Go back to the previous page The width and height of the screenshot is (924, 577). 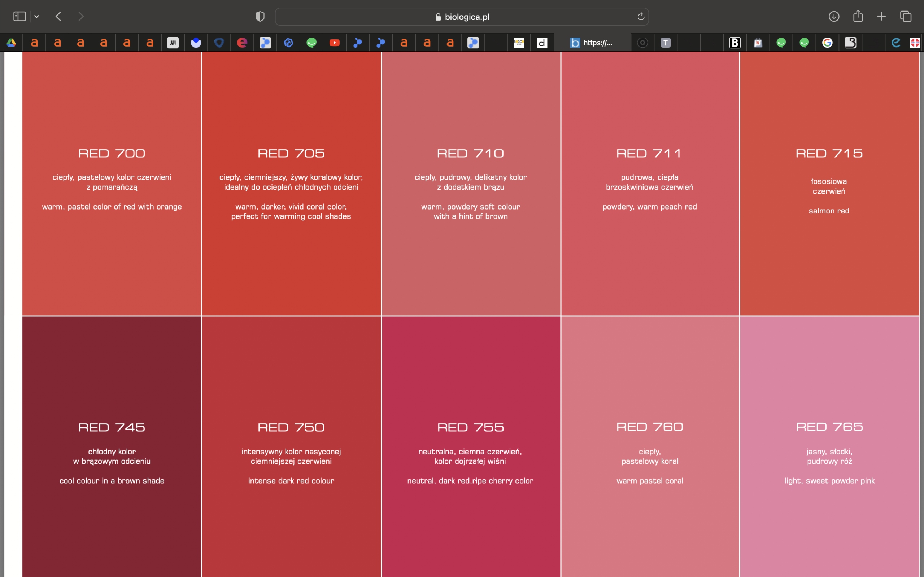pos(58,17)
